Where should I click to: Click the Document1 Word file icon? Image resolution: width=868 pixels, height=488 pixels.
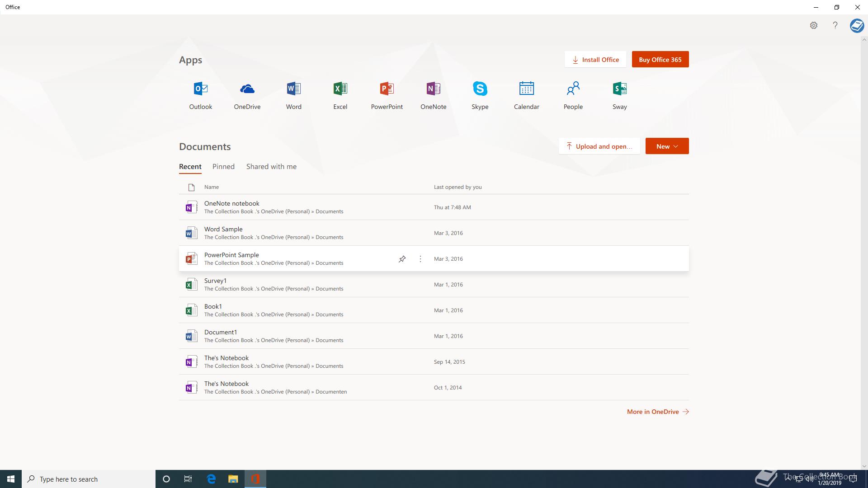tap(191, 336)
